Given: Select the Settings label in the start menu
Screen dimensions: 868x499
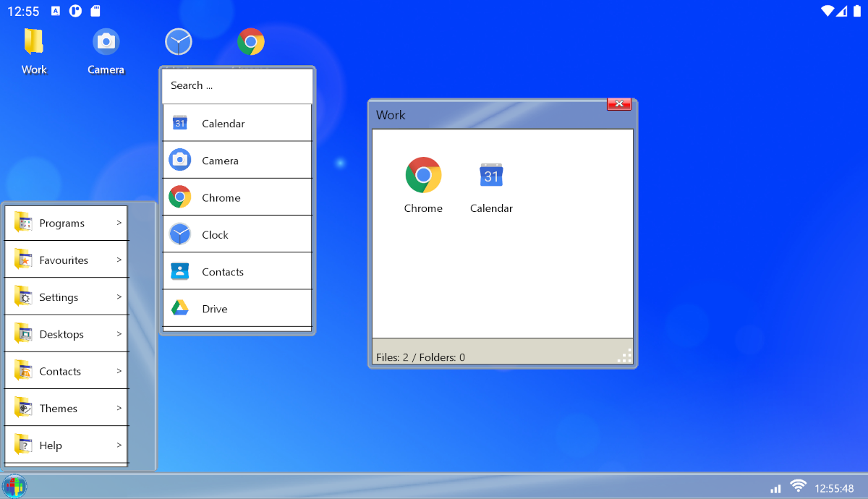Looking at the screenshot, I should click(59, 297).
